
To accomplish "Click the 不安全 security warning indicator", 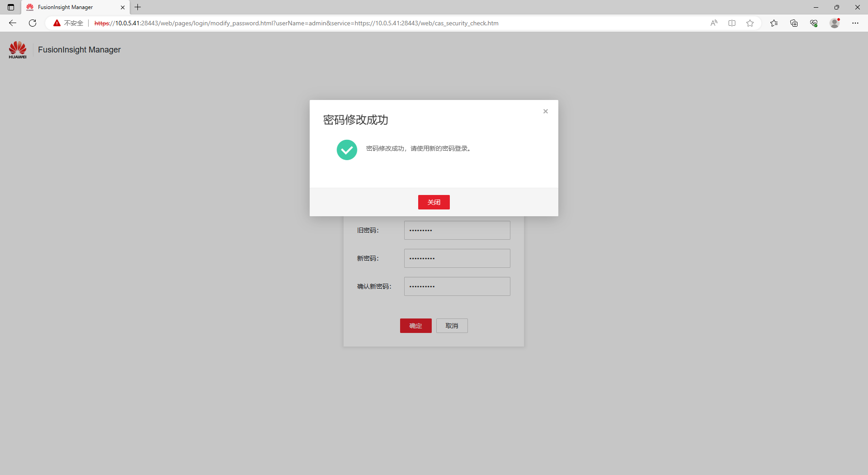I will (68, 23).
